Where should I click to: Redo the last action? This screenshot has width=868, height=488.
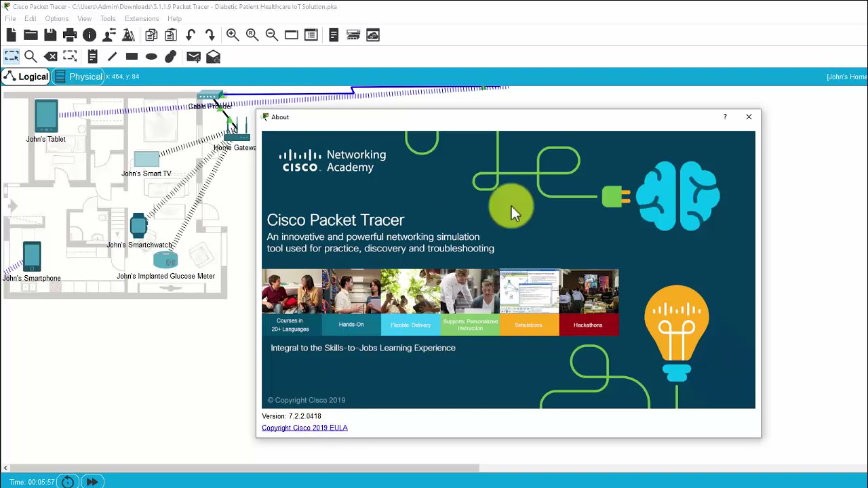click(210, 35)
